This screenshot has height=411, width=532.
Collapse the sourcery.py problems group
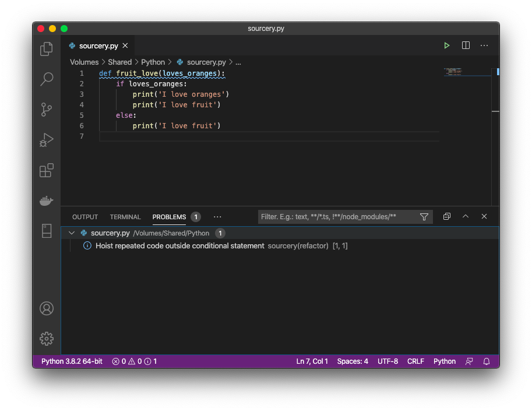(x=72, y=233)
